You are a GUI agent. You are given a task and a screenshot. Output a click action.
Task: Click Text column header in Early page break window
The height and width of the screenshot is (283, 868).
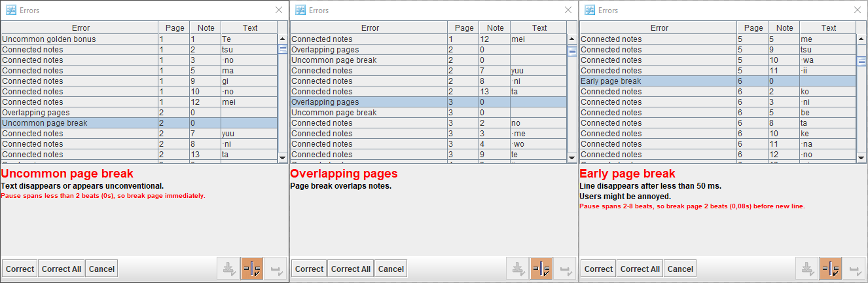tap(828, 28)
